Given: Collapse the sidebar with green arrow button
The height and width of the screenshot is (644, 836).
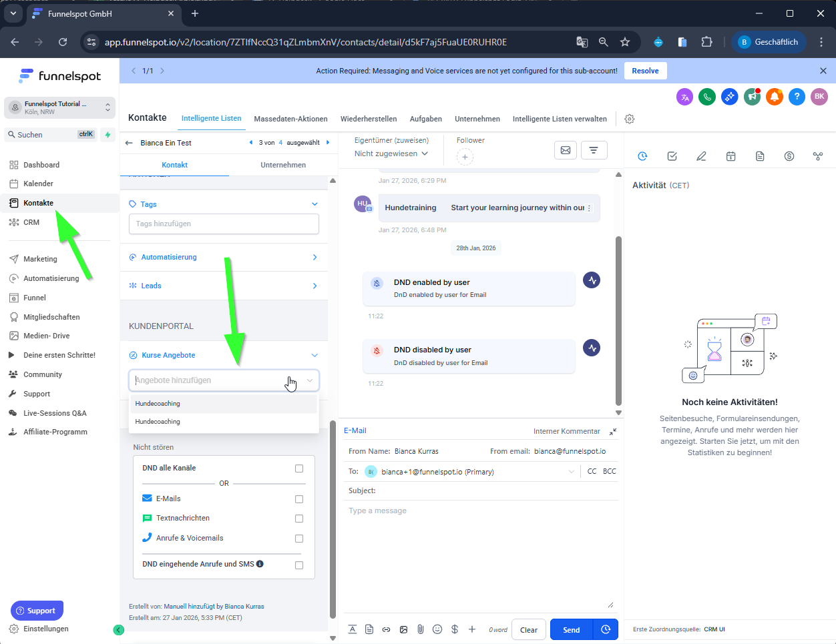Looking at the screenshot, I should click(119, 630).
